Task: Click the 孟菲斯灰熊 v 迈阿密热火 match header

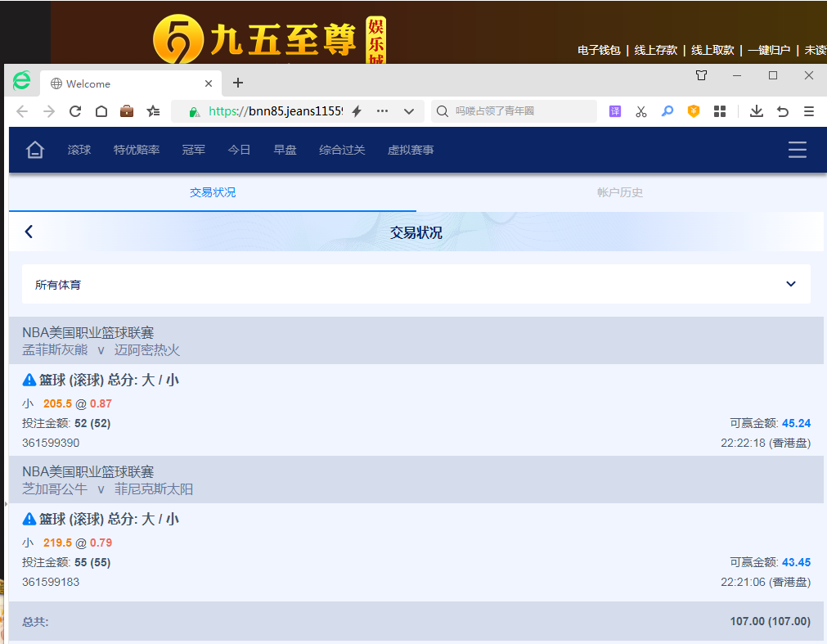Action: click(416, 340)
